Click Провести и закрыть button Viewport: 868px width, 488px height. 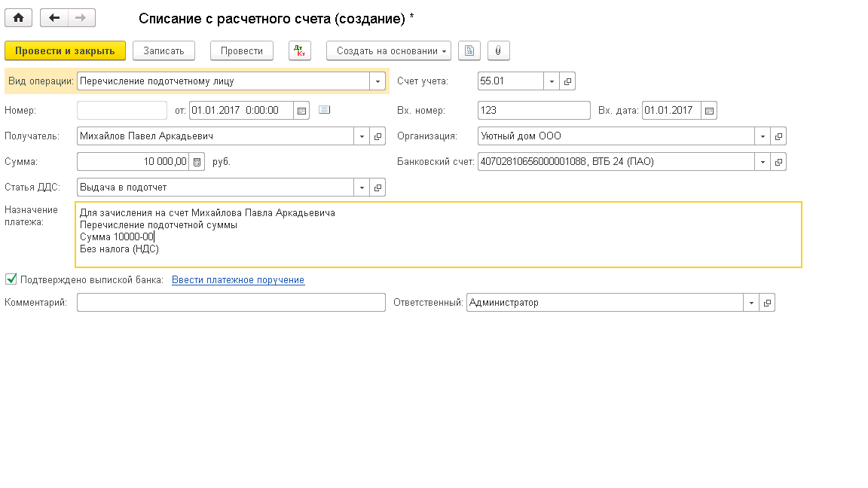65,50
